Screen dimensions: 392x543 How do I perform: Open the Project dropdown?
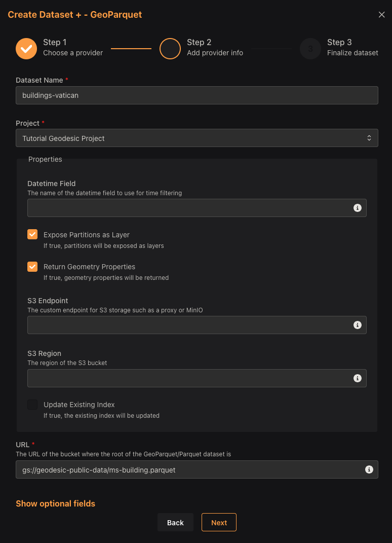click(x=197, y=138)
